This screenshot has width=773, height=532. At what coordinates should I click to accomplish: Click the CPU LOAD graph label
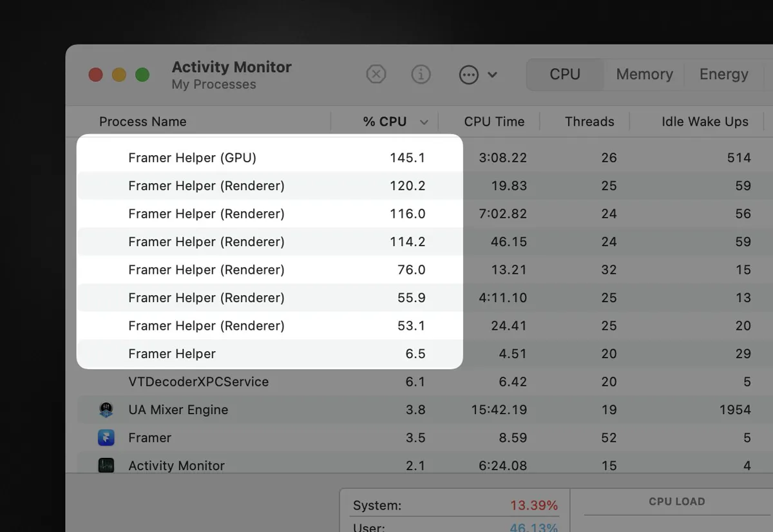(x=676, y=501)
